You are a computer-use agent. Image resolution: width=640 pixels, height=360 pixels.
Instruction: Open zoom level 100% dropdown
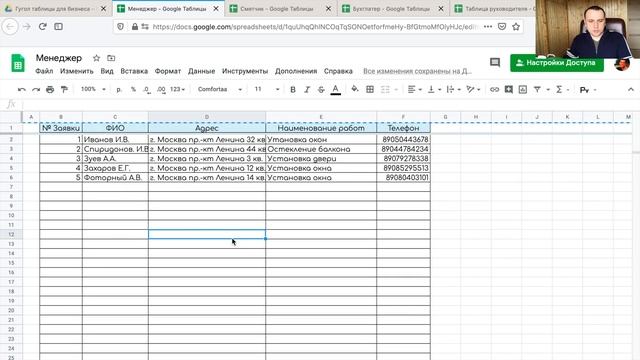point(93,89)
